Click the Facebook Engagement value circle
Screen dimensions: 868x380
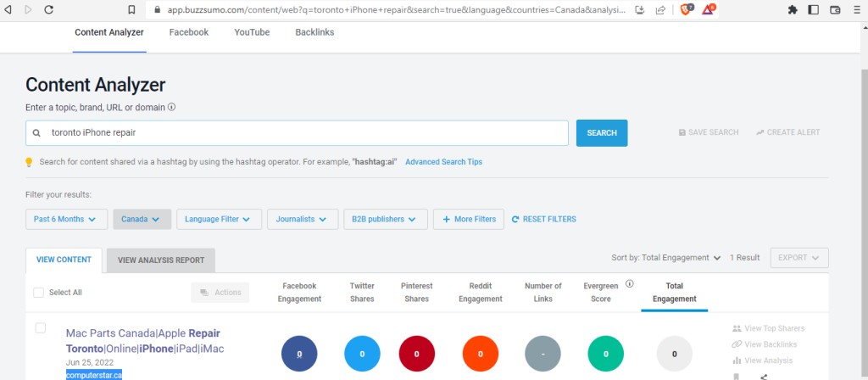tap(299, 354)
